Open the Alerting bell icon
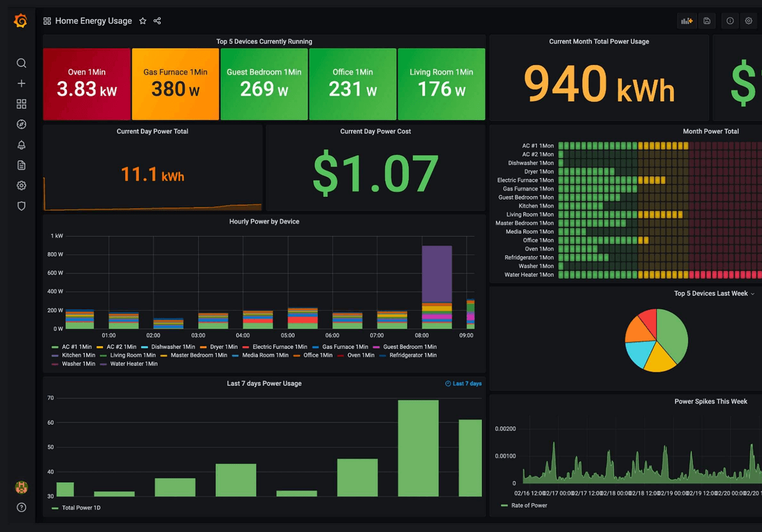The image size is (762, 532). point(22,145)
